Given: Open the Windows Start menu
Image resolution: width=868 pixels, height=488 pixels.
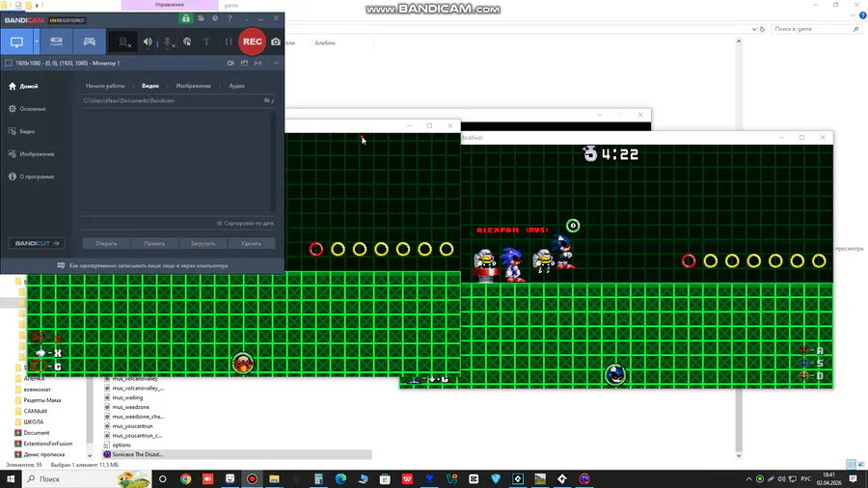Looking at the screenshot, I should (x=11, y=479).
